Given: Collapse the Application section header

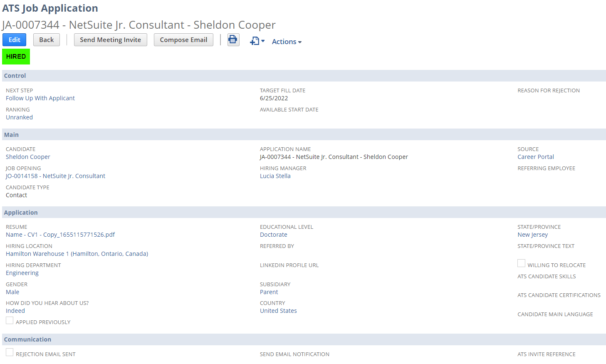Looking at the screenshot, I should 304,212.
